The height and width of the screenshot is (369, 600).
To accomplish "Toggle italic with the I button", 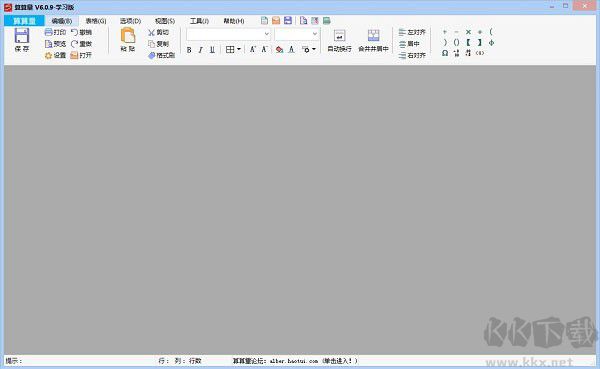I will tap(201, 50).
